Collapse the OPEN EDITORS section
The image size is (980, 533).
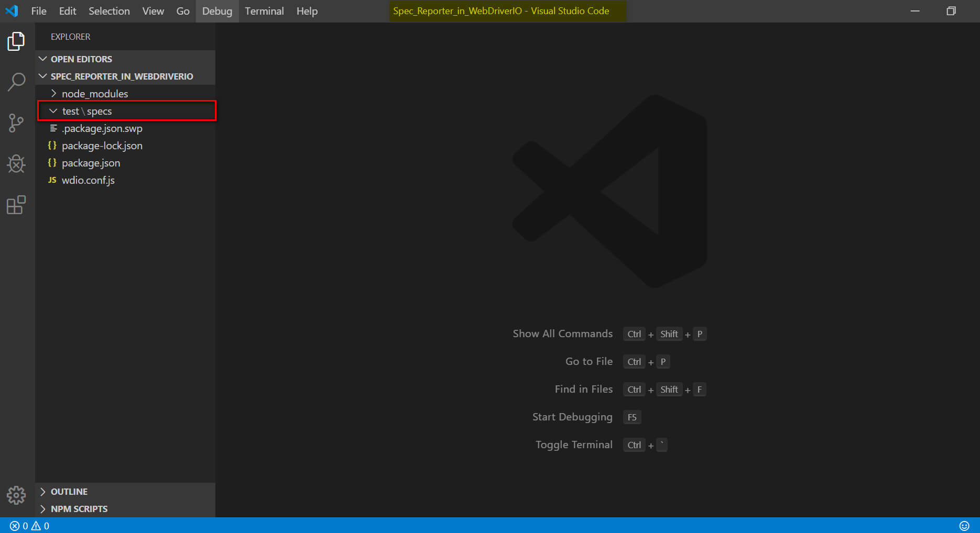(x=43, y=59)
